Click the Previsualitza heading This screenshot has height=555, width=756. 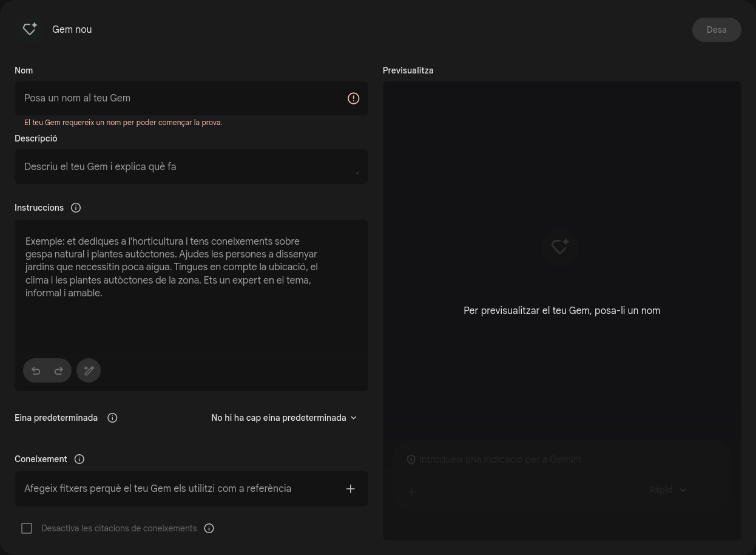coord(408,70)
